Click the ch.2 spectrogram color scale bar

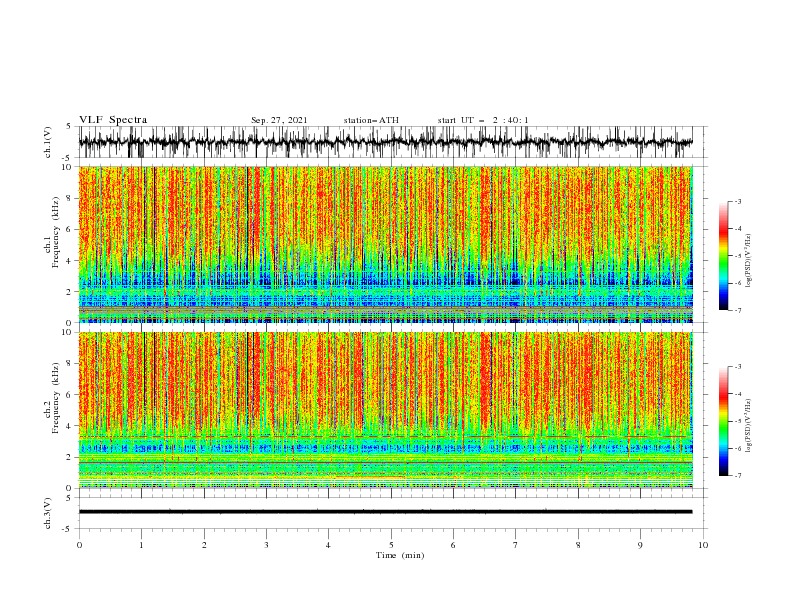click(x=723, y=421)
